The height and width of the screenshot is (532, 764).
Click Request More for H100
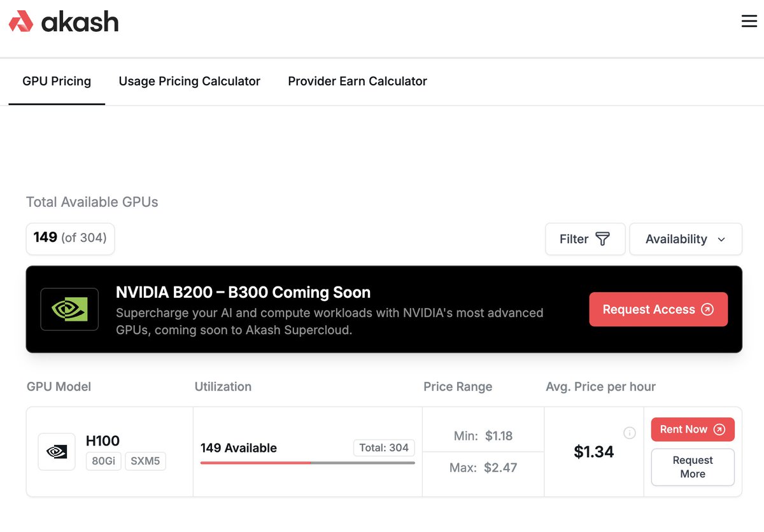point(693,467)
